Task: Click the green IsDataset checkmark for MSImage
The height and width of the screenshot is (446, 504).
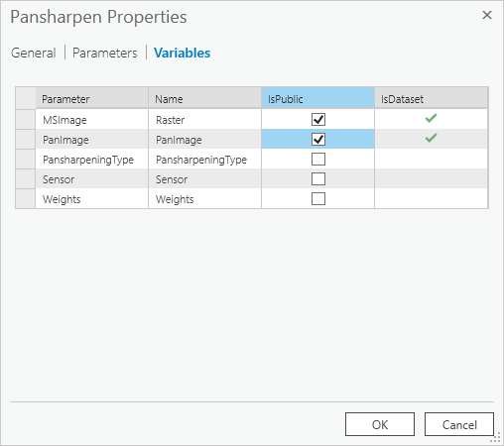Action: 431,118
